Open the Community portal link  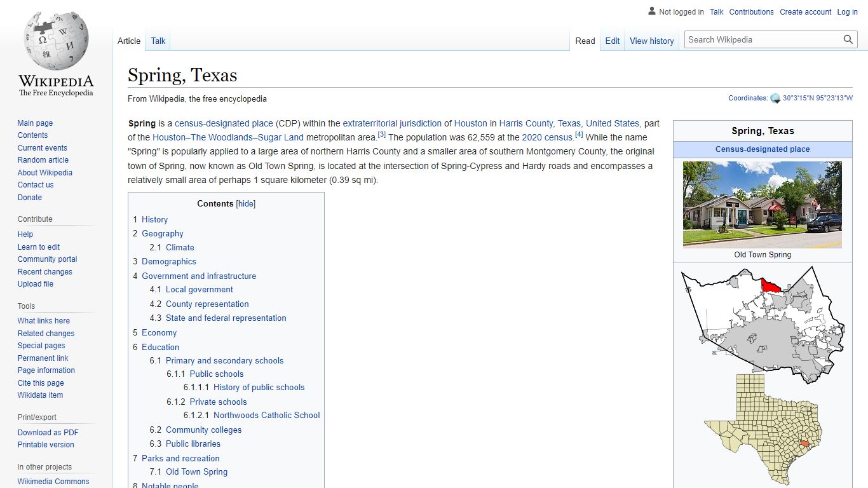coord(48,259)
